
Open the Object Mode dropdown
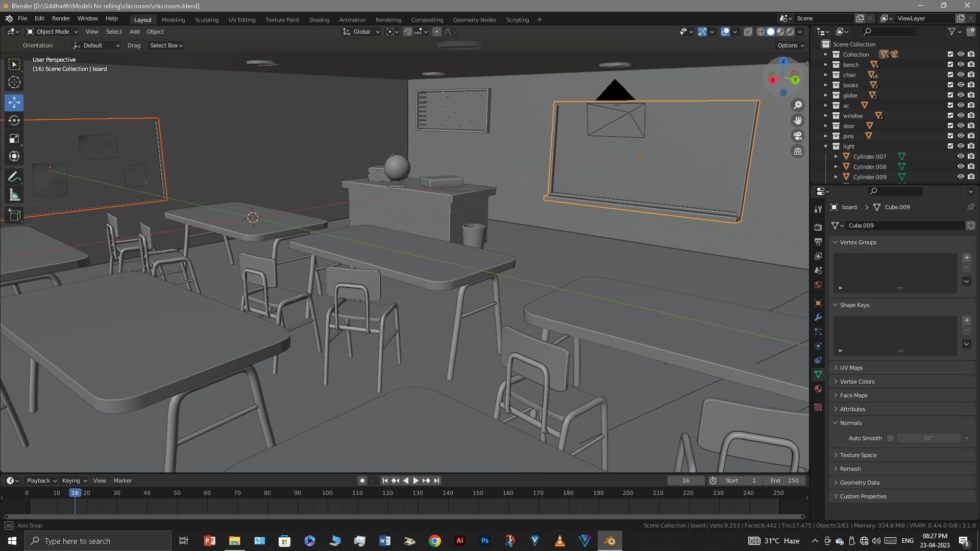52,32
